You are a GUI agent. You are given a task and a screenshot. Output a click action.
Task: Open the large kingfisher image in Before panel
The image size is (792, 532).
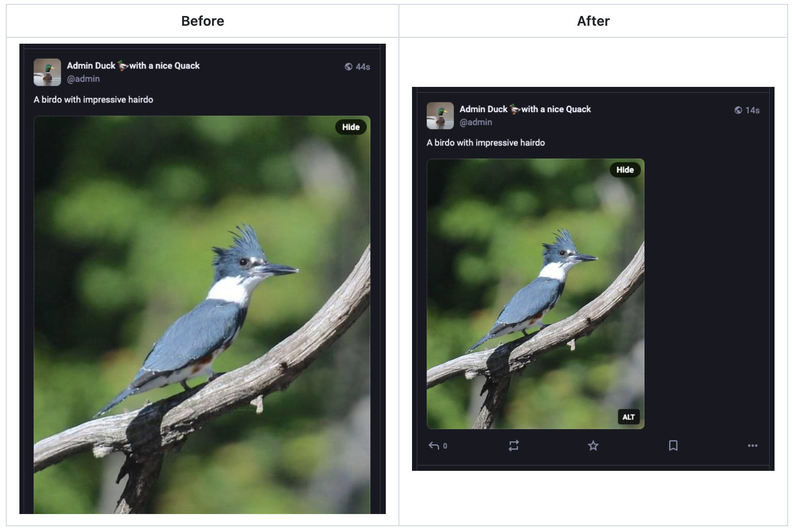[202, 315]
